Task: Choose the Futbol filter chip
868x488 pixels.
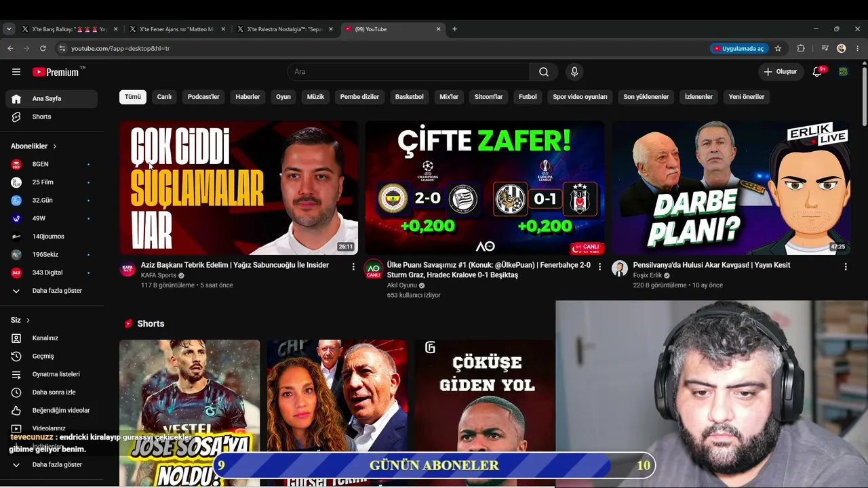Action: pos(528,97)
